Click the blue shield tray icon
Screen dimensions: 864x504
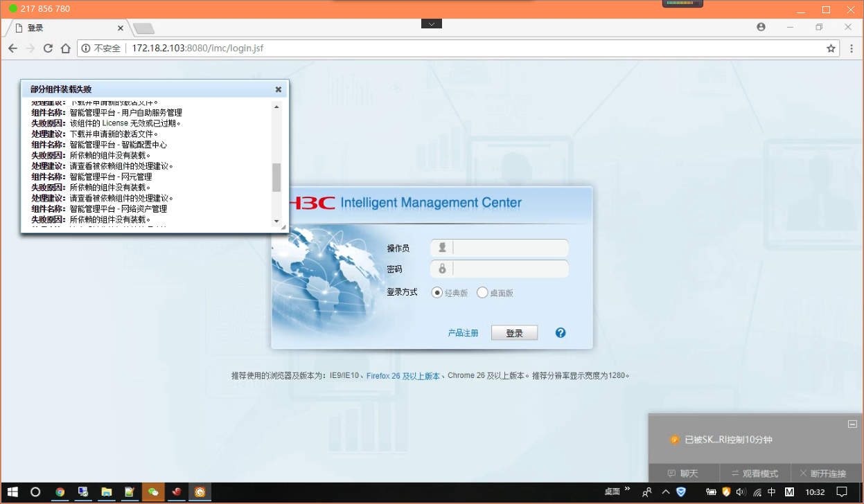681,492
